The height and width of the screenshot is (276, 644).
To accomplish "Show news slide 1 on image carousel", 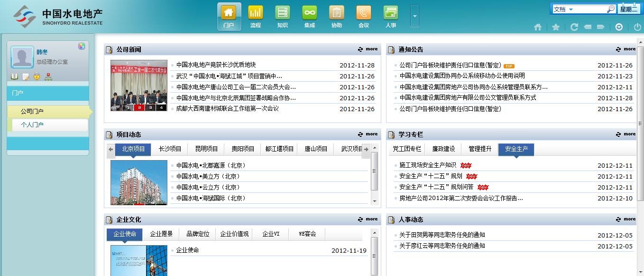I will pos(128,108).
